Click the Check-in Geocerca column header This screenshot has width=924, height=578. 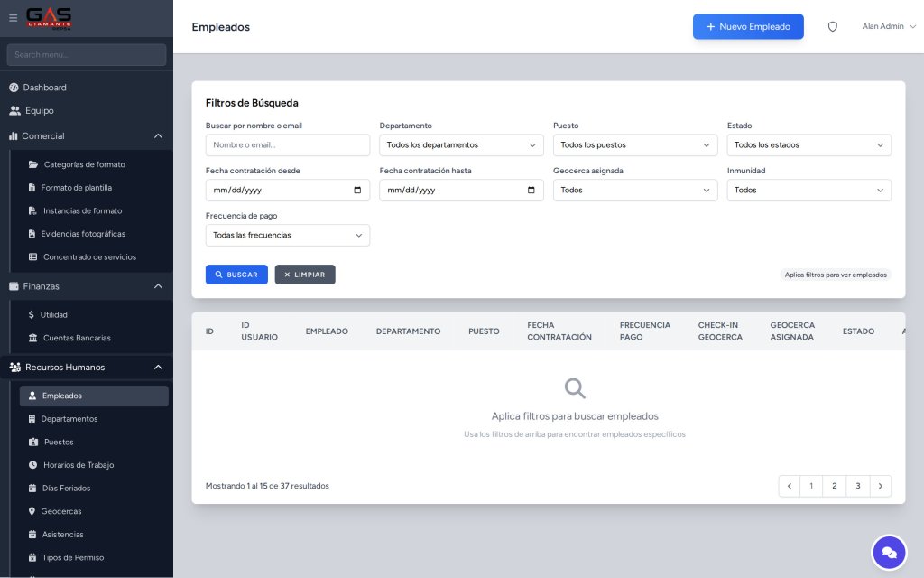point(720,331)
